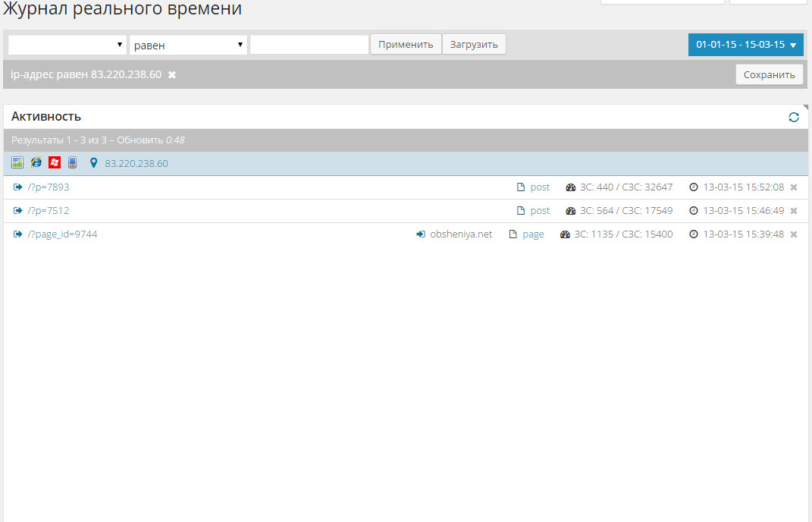Filter by the page content type
The width and height of the screenshot is (812, 522).
[x=533, y=234]
